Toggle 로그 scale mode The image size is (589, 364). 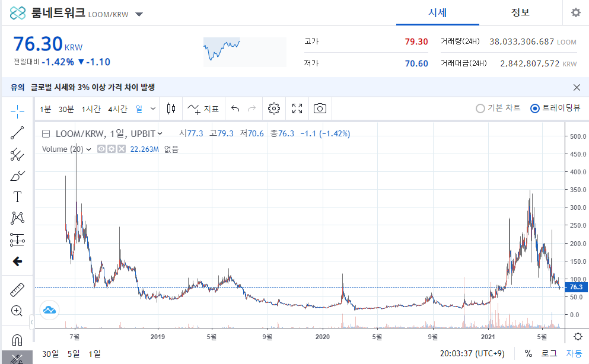(549, 353)
